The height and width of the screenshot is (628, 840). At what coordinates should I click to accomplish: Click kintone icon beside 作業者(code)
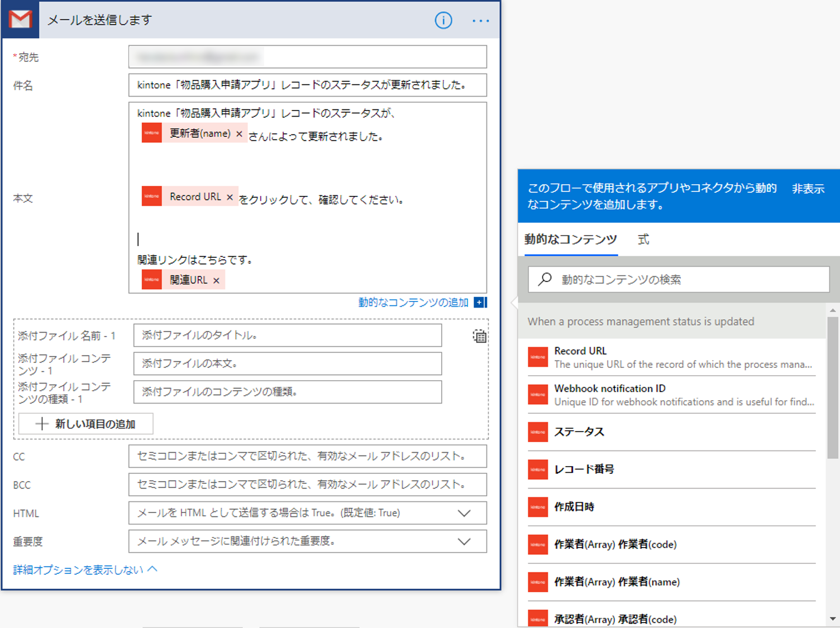pos(538,544)
